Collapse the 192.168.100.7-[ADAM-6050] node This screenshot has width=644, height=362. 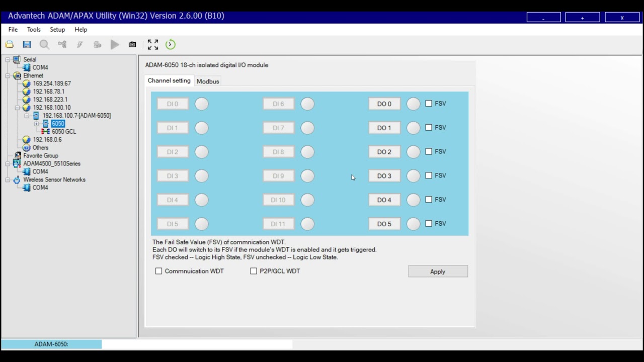pyautogui.click(x=27, y=116)
